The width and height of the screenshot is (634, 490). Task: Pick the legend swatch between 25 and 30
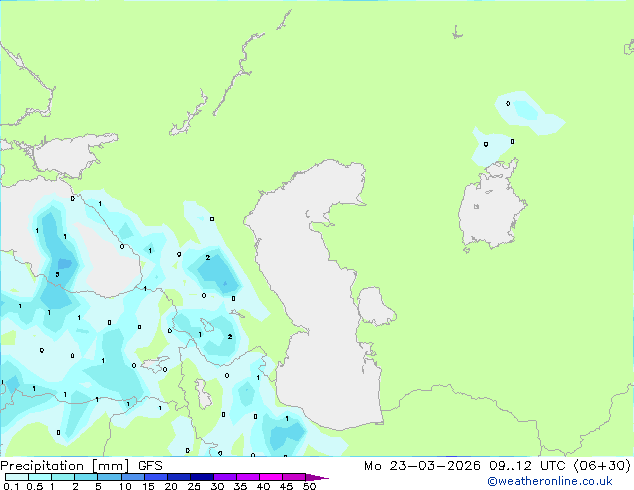click(x=202, y=477)
